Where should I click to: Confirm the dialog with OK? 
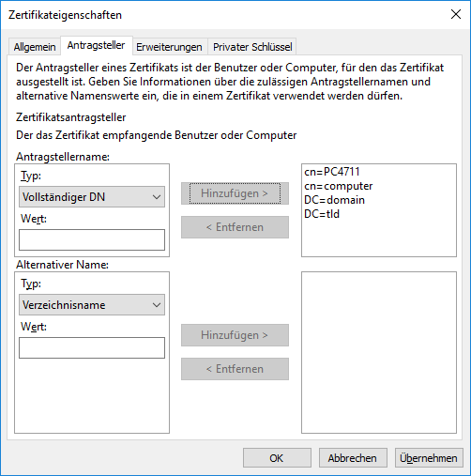coord(277,458)
